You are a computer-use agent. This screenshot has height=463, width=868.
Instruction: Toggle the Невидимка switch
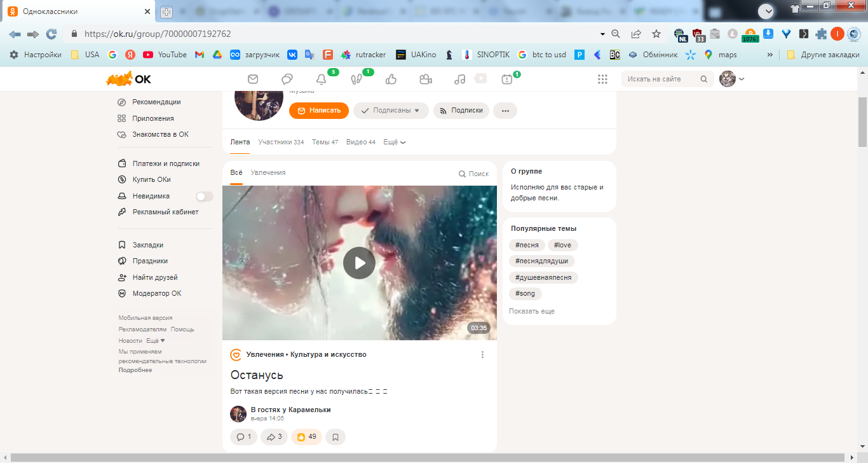pos(205,197)
